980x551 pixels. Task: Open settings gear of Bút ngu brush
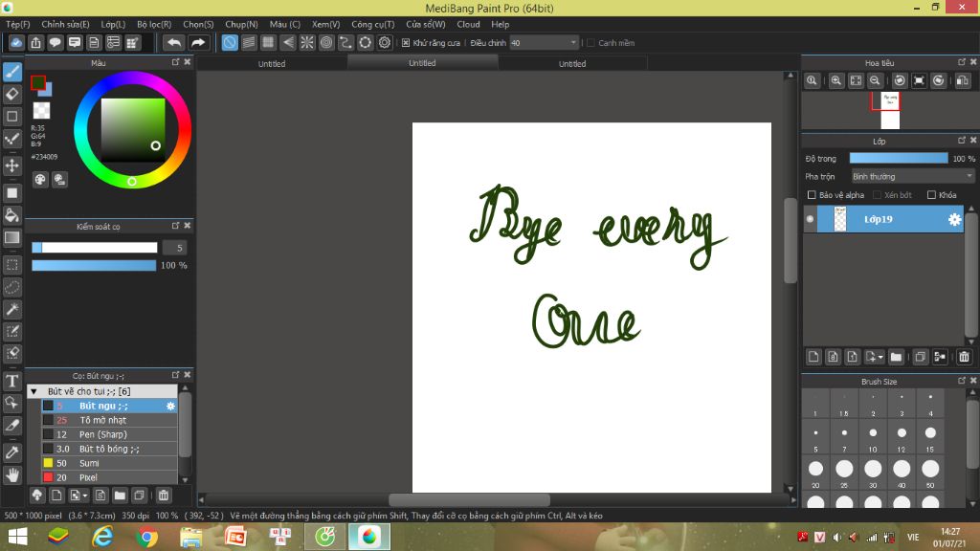pyautogui.click(x=170, y=406)
